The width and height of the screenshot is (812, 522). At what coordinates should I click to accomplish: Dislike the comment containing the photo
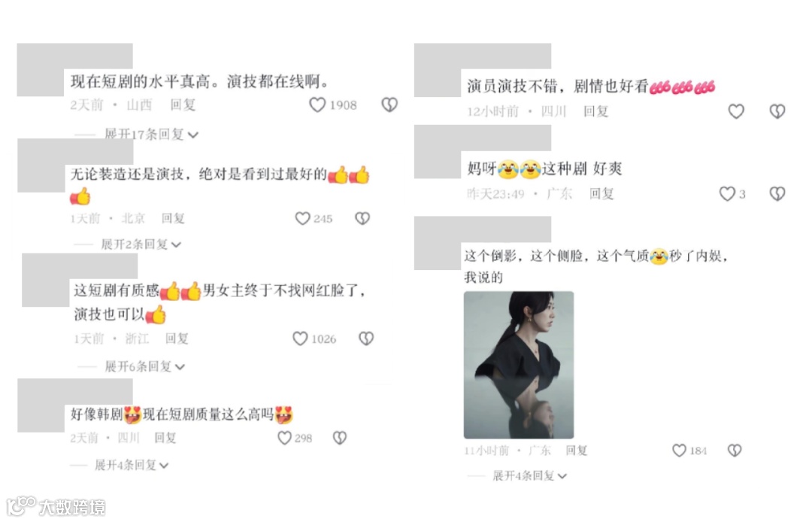[x=735, y=451]
